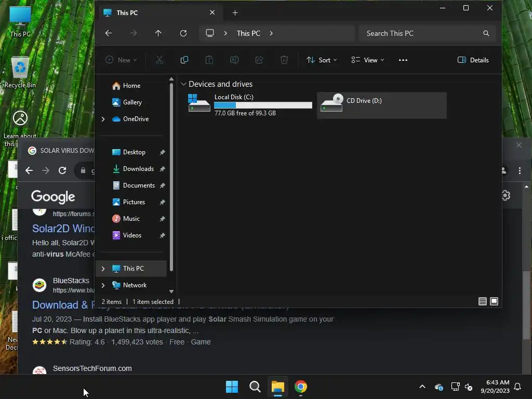Image resolution: width=532 pixels, height=399 pixels.
Task: Show hidden tray icons chevron
Action: tap(422, 387)
